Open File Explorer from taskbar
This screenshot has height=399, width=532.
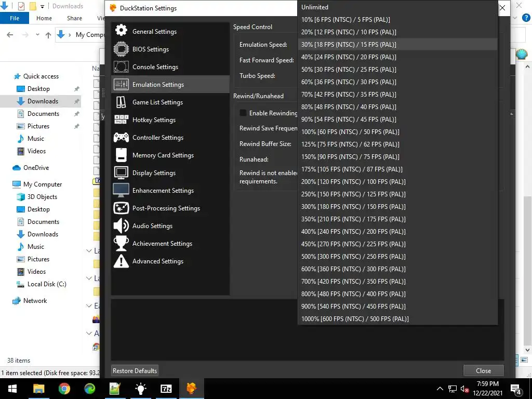38,389
